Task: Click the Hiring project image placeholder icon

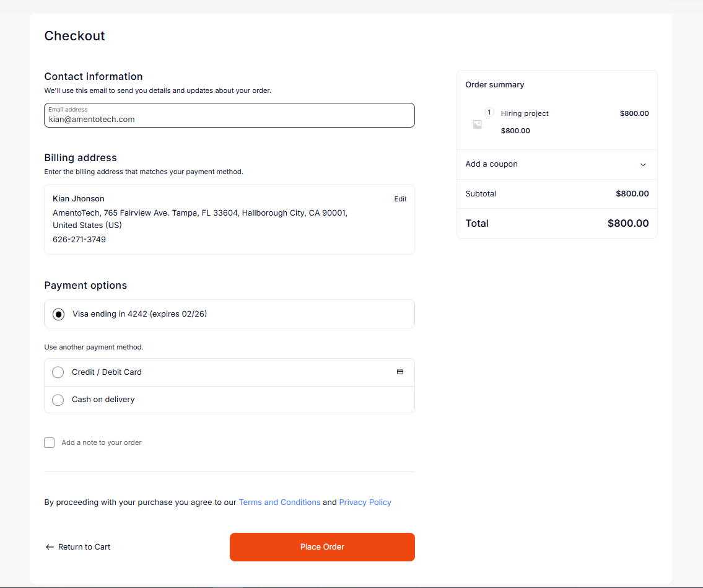Action: tap(477, 125)
